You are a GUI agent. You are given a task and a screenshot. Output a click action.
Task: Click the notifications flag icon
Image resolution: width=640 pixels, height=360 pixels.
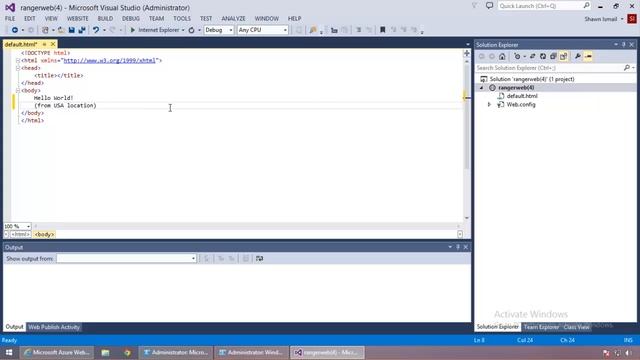pyautogui.click(x=475, y=6)
